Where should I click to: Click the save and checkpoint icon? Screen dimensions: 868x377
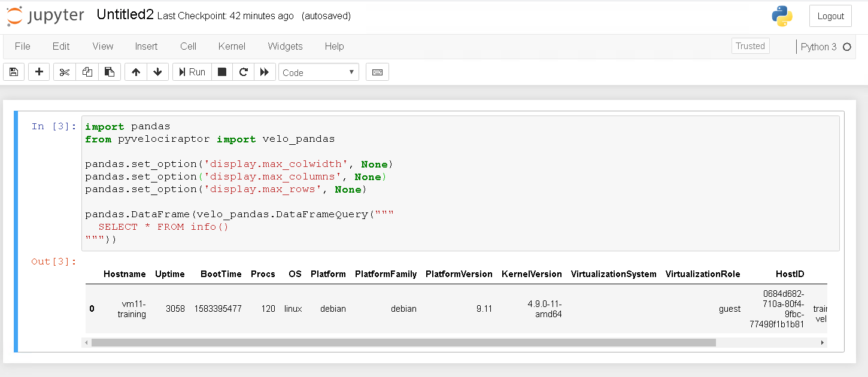(x=14, y=72)
